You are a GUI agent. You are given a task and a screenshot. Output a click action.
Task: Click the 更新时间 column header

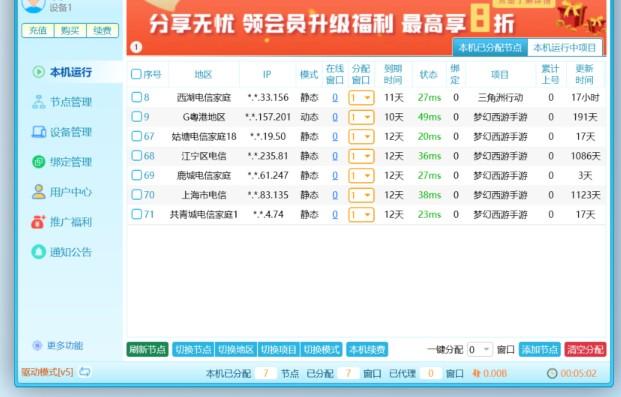coord(584,74)
